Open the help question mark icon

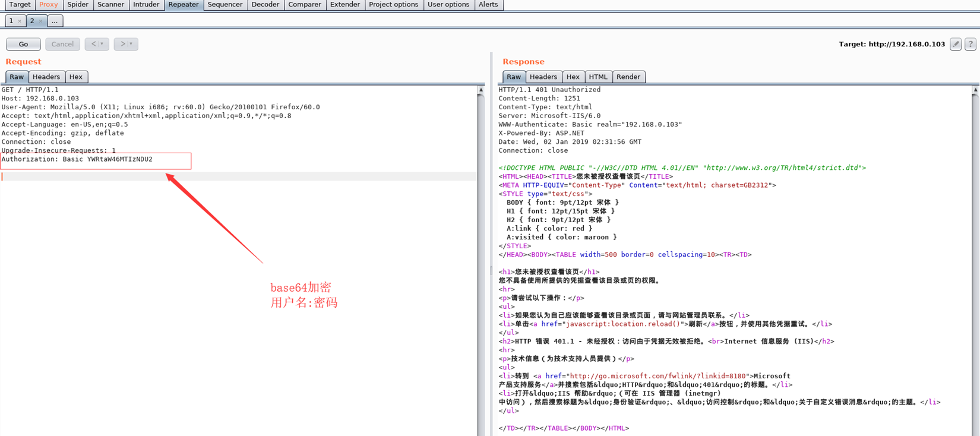tap(970, 44)
